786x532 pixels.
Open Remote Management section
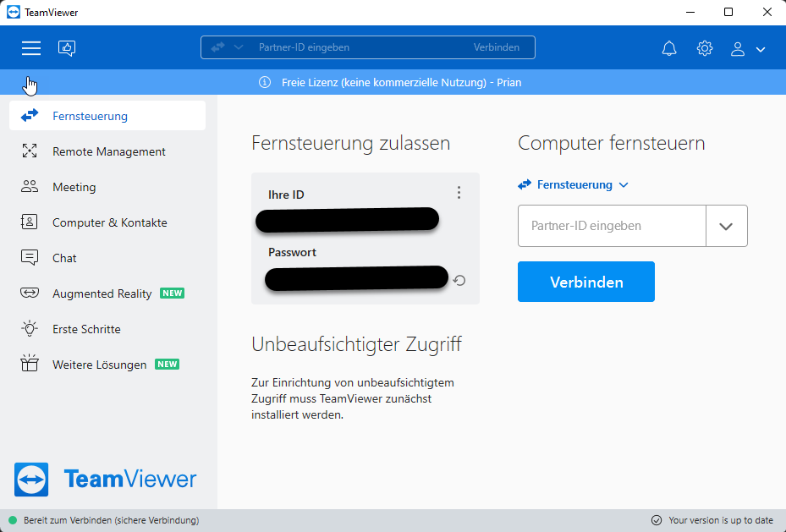(x=107, y=151)
